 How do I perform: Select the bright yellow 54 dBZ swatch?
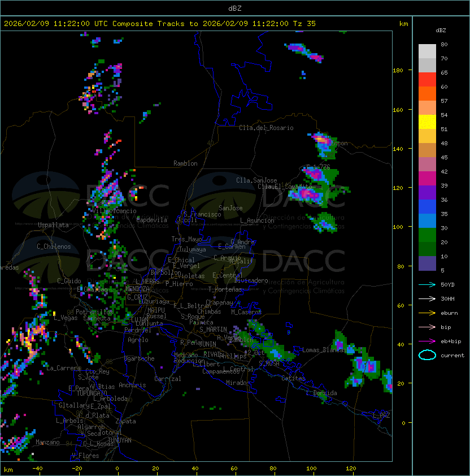point(427,122)
